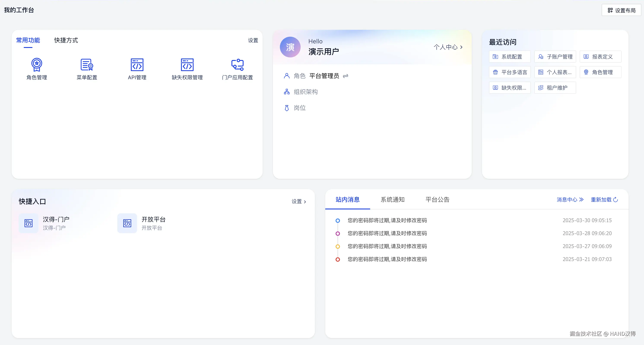Screen dimensions: 644x345
Task: Open the 开放平台 quick entry icon
Action: pyautogui.click(x=127, y=223)
